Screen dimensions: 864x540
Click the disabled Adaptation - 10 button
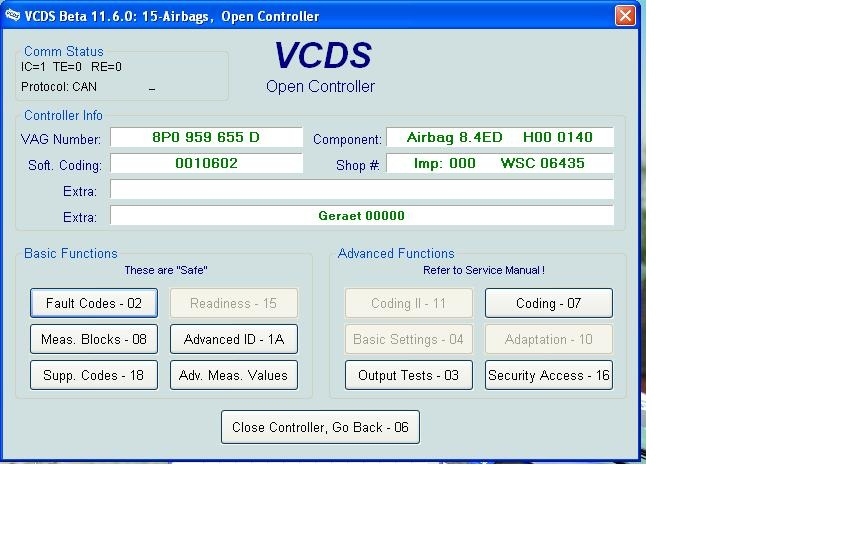(549, 339)
